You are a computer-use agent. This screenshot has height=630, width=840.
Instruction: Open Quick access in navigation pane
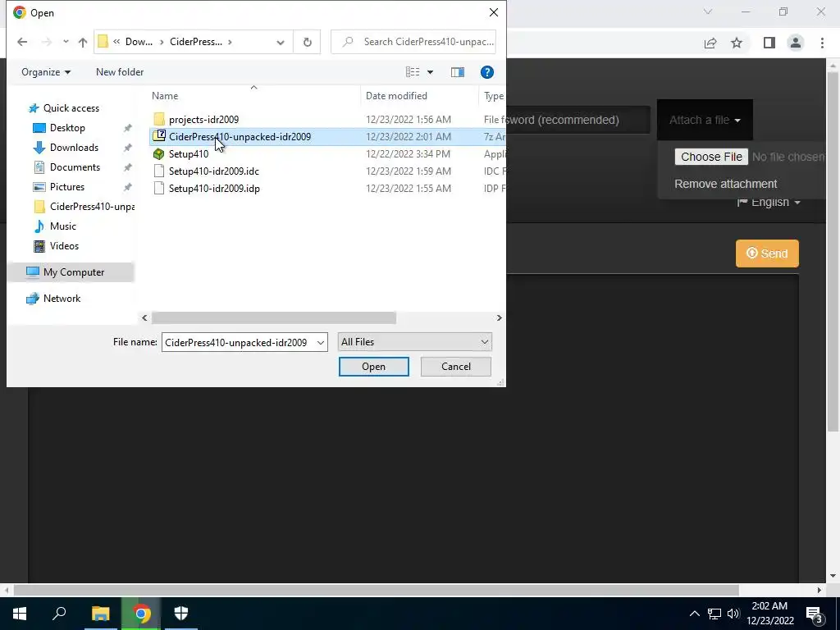[71, 108]
